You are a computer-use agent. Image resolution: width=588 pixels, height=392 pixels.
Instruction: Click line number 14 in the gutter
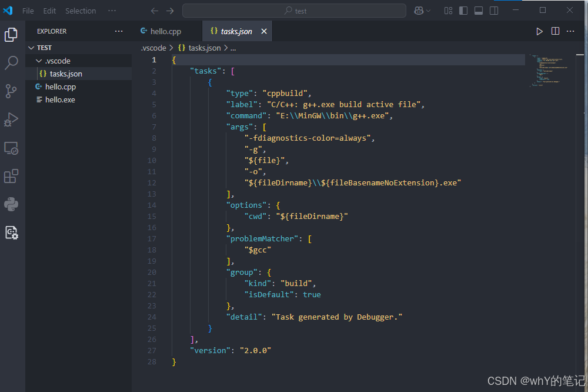pos(152,205)
